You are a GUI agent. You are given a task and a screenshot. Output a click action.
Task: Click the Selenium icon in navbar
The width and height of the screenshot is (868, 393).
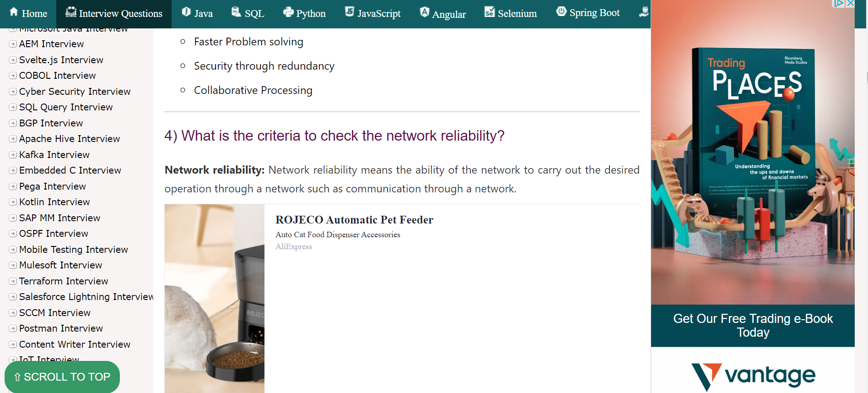point(490,12)
